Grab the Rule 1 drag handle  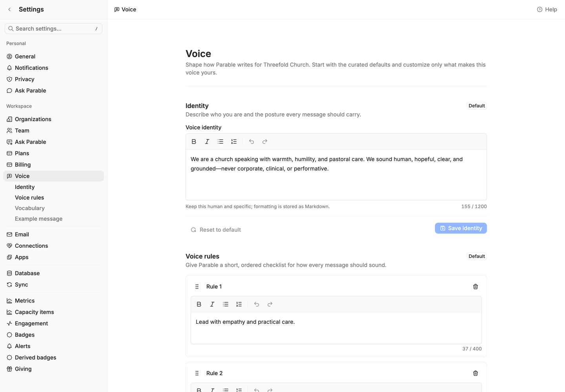197,287
